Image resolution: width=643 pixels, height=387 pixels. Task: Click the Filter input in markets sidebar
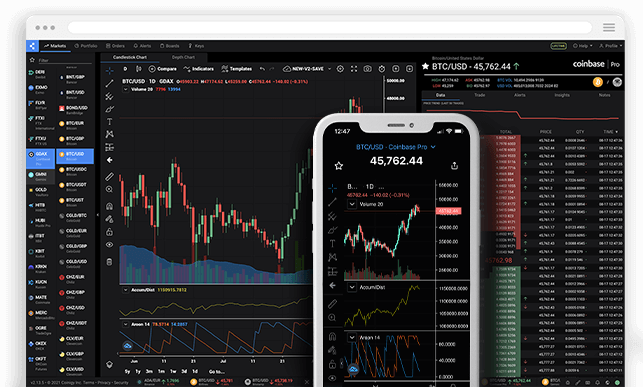pos(64,60)
